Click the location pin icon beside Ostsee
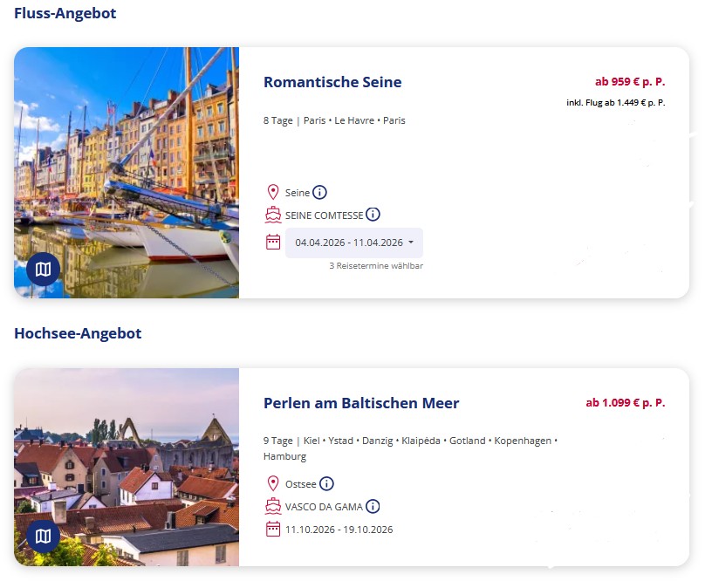 273,483
